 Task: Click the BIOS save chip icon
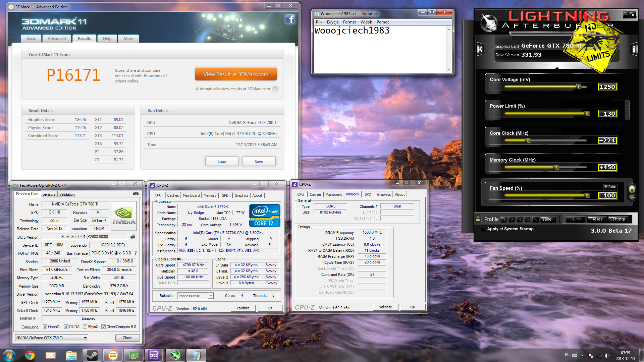point(133,237)
